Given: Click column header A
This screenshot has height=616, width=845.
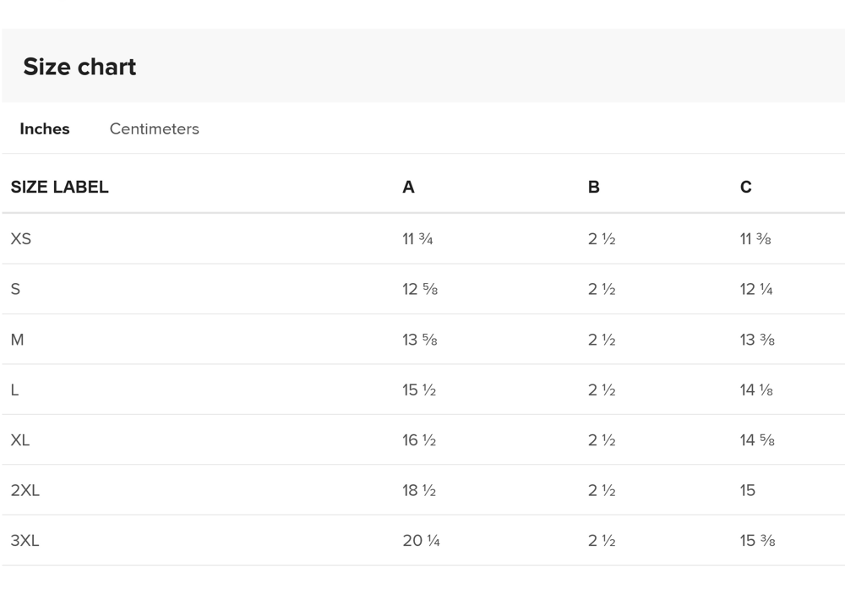Looking at the screenshot, I should coord(408,188).
